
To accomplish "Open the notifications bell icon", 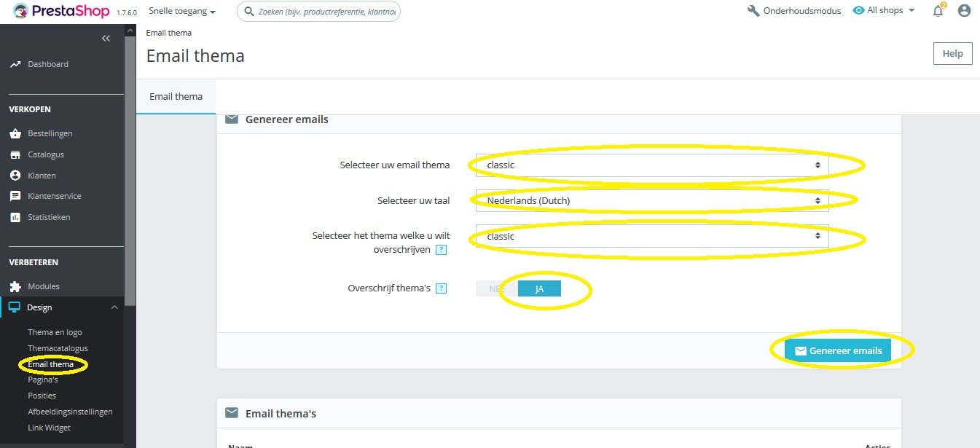I will tap(938, 11).
